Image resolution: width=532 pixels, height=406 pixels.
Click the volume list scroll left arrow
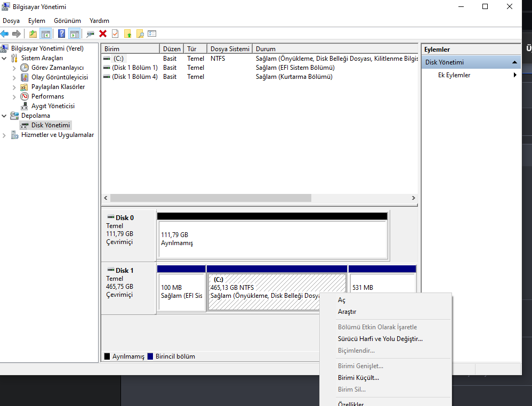(106, 198)
